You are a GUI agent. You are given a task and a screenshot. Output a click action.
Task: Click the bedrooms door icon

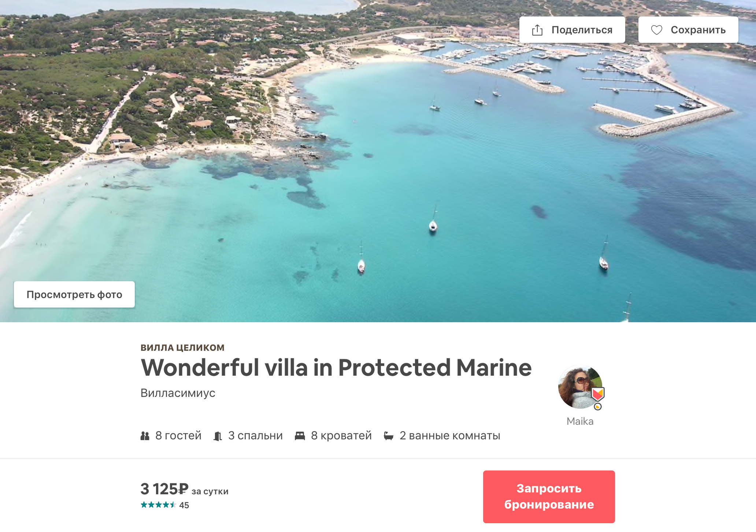point(218,436)
